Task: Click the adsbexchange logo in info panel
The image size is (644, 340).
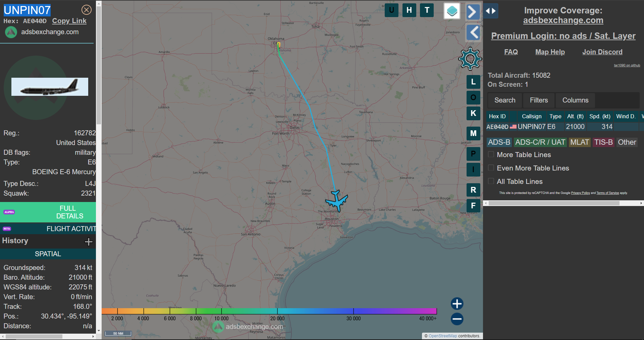Action: click(11, 32)
